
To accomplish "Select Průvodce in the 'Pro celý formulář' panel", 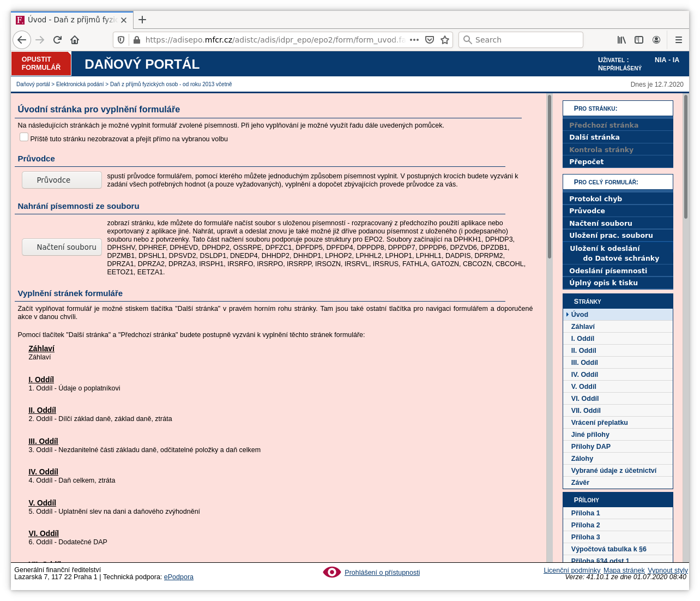I will click(x=618, y=211).
